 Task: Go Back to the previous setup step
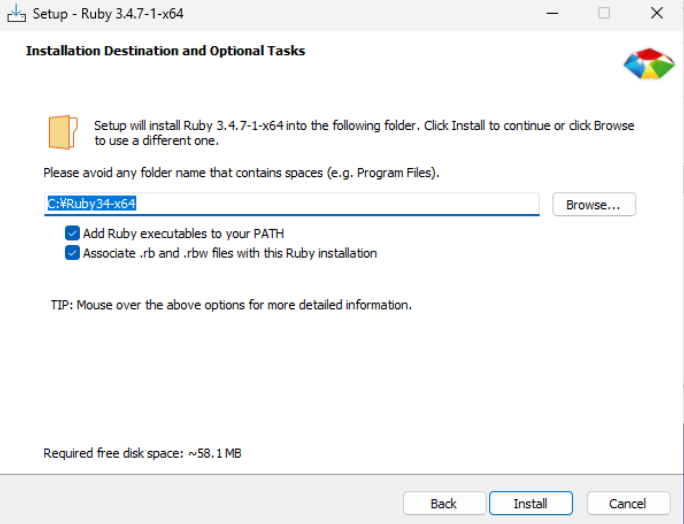click(444, 503)
